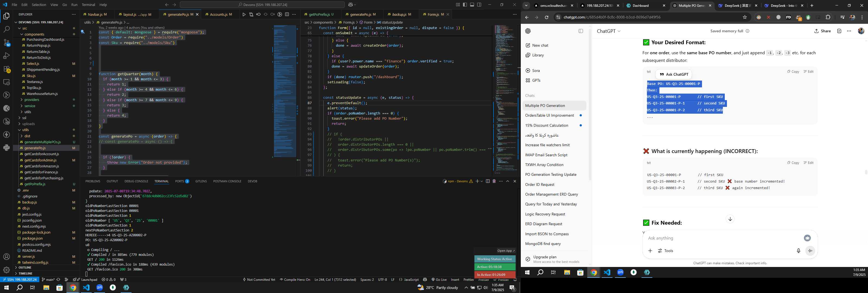The height and width of the screenshot is (293, 868).
Task: Open the Selection menu in VS Code
Action: (39, 5)
